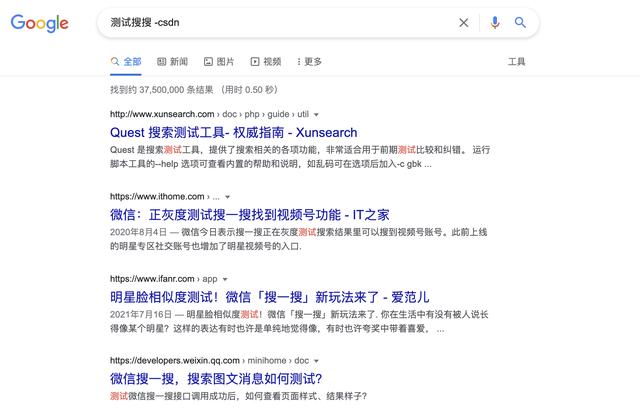
Task: Click the result count text 找到约 37,500,000 条结果
Action: (162, 90)
